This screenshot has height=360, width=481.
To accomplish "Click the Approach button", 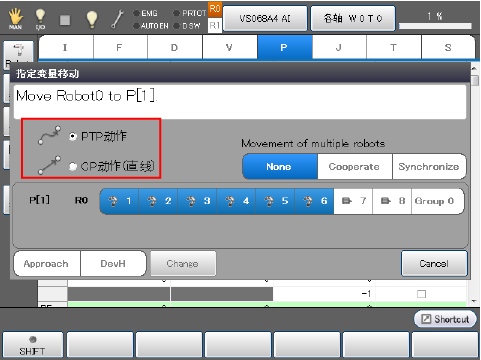I will (47, 264).
